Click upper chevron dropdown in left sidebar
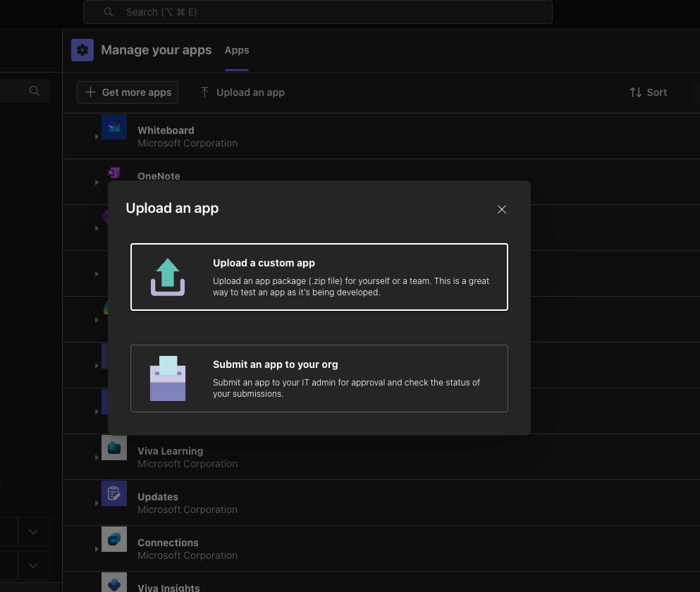The height and width of the screenshot is (592, 700). [x=33, y=531]
